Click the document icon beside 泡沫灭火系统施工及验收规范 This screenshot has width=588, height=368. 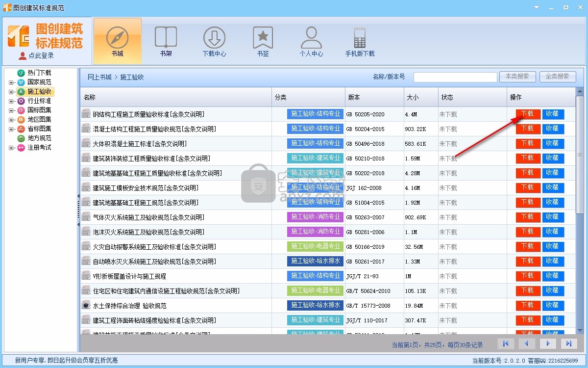(x=86, y=232)
